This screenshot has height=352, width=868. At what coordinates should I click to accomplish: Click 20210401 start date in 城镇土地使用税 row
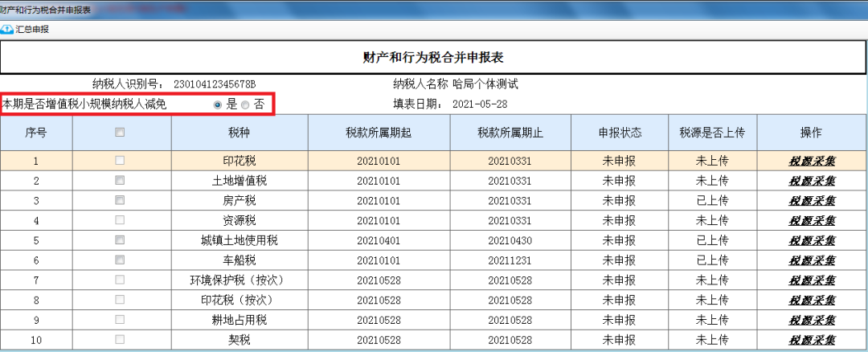[x=379, y=241]
